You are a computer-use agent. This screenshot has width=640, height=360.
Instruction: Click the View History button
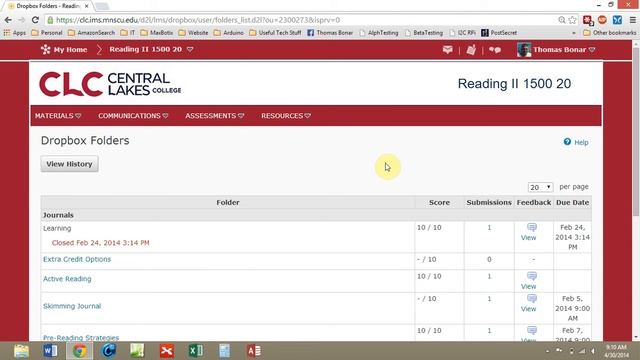pyautogui.click(x=69, y=164)
